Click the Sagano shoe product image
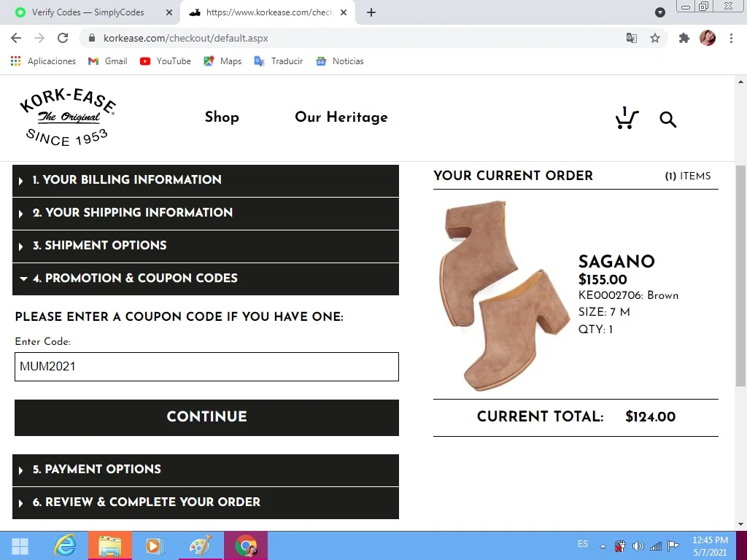747x560 pixels. (x=503, y=295)
